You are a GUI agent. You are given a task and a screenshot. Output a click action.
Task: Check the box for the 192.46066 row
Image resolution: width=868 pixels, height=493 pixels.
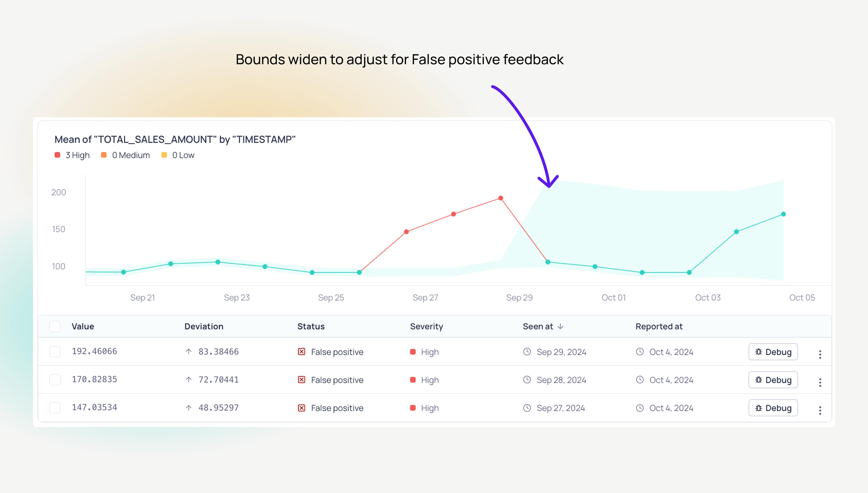coord(55,352)
